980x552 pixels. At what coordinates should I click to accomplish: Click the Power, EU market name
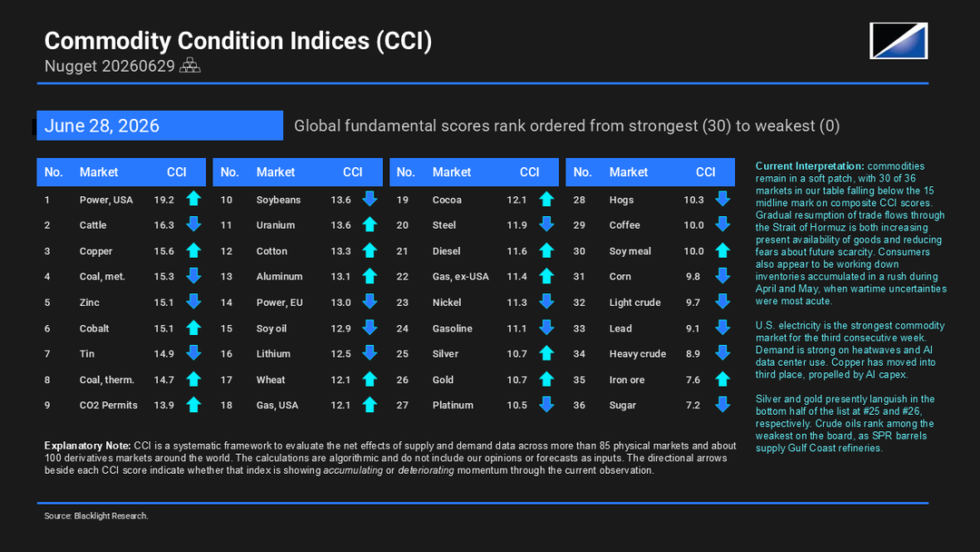tap(279, 302)
